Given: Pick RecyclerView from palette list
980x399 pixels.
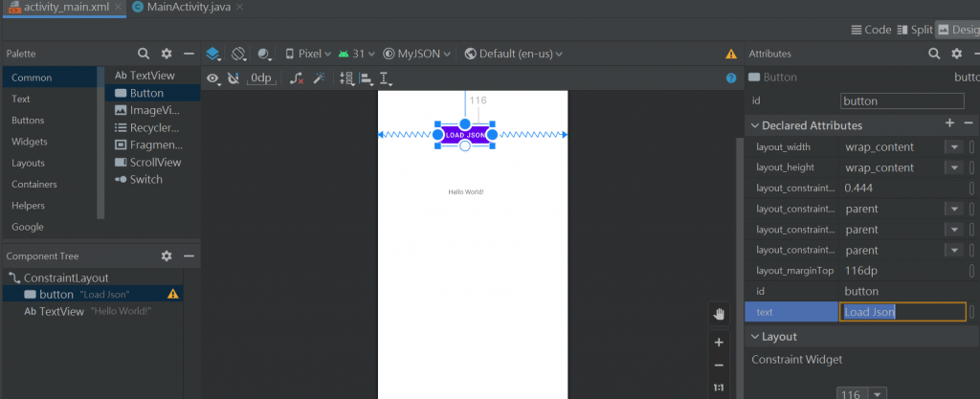Looking at the screenshot, I should [x=152, y=127].
